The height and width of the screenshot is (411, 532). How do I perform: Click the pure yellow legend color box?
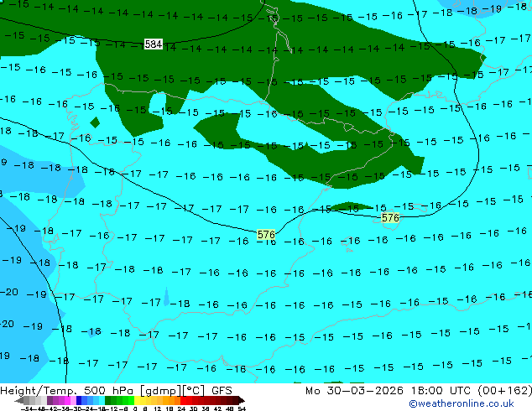137,400
